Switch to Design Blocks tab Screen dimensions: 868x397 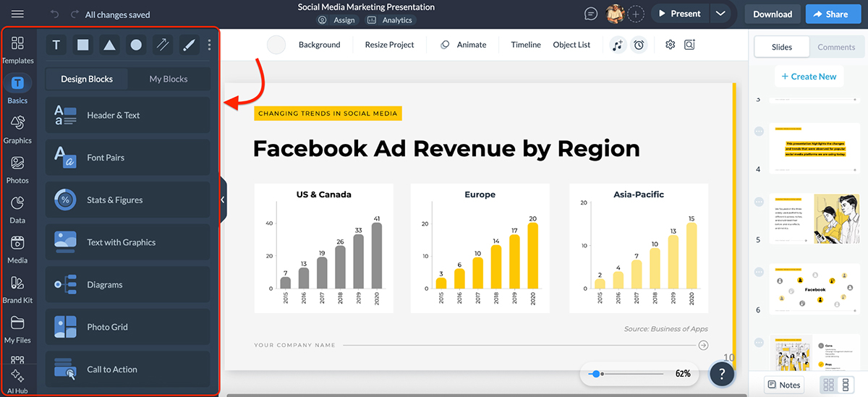87,79
